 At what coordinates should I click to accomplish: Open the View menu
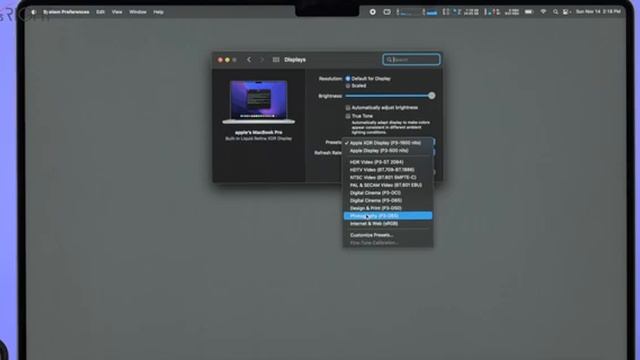[117, 12]
